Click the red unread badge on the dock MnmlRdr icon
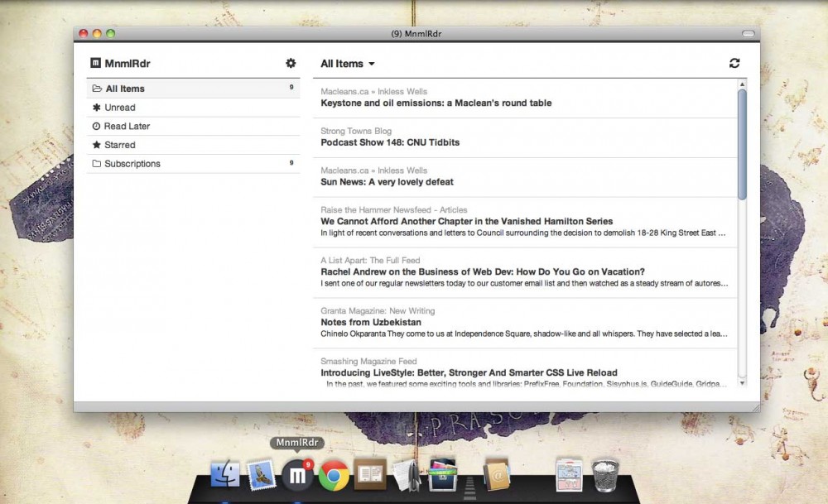The image size is (828, 504). pos(308,464)
